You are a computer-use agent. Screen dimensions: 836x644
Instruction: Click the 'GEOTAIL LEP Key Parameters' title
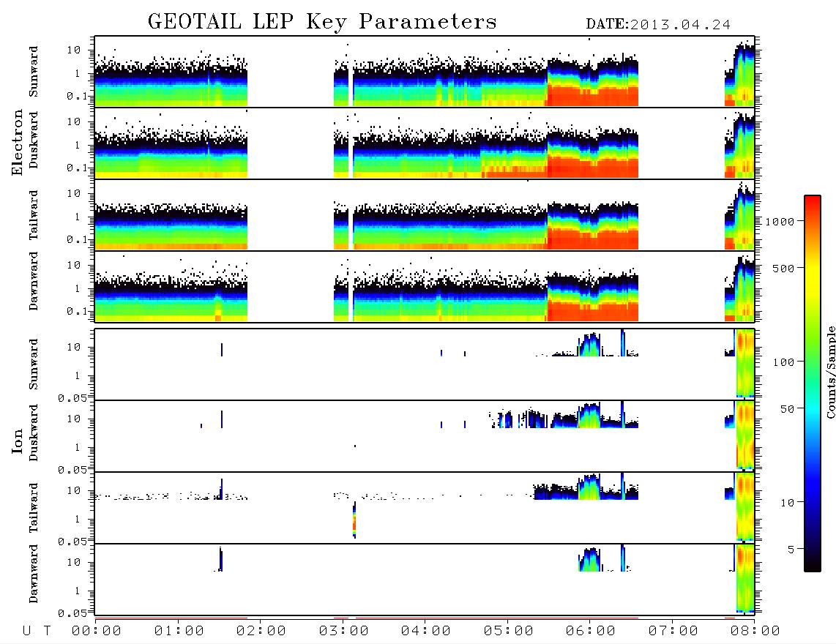(322, 22)
